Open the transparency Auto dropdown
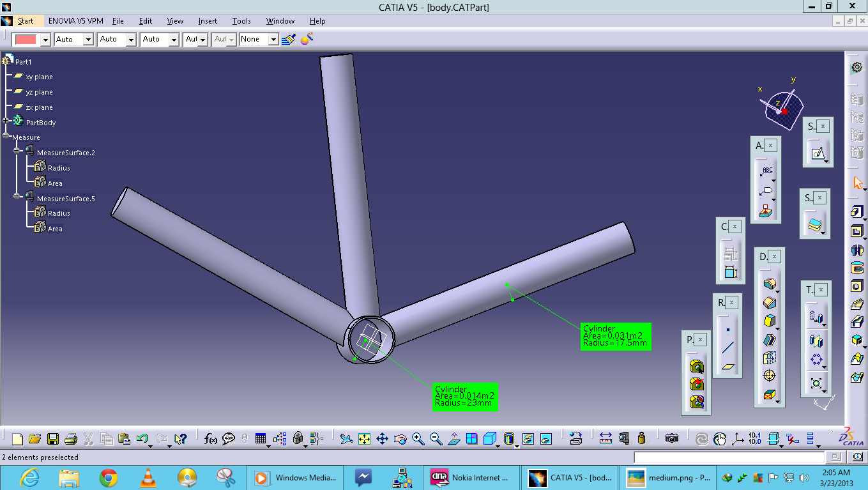868x490 pixels. pos(88,40)
